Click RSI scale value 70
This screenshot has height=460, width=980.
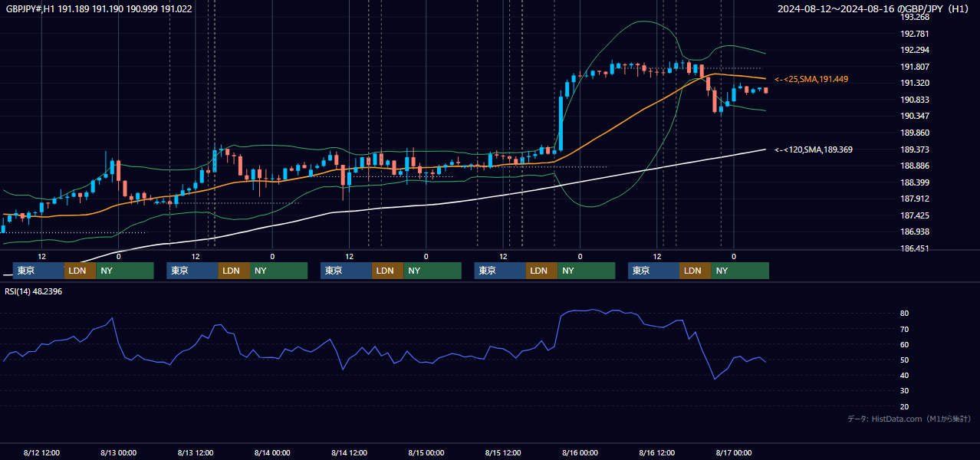pos(905,329)
